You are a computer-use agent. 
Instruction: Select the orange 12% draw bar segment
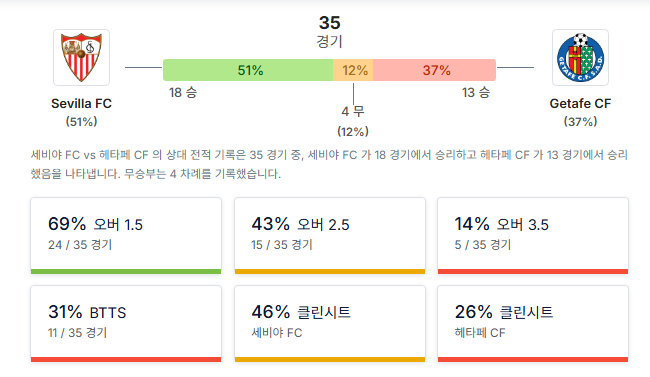click(353, 70)
